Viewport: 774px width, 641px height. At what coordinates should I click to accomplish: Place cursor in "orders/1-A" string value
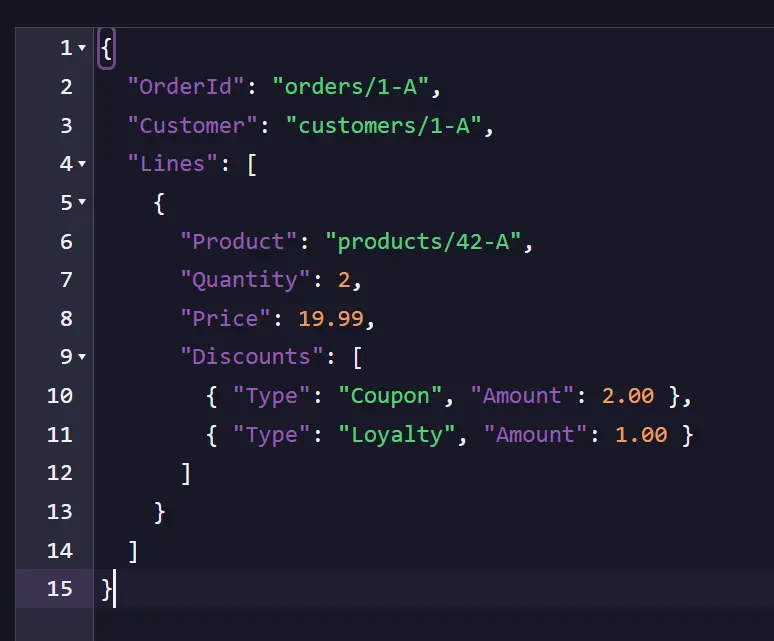point(350,87)
